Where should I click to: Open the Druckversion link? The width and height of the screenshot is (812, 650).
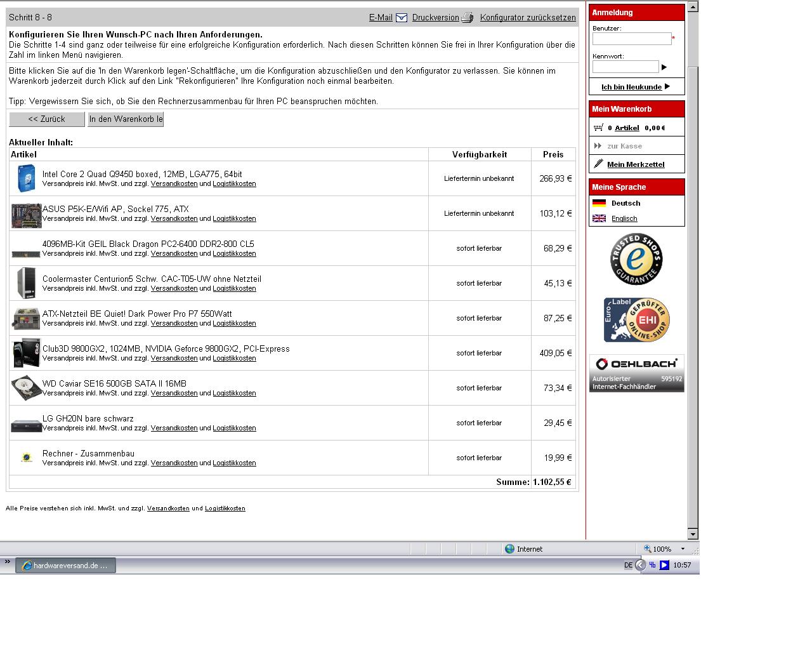(435, 18)
